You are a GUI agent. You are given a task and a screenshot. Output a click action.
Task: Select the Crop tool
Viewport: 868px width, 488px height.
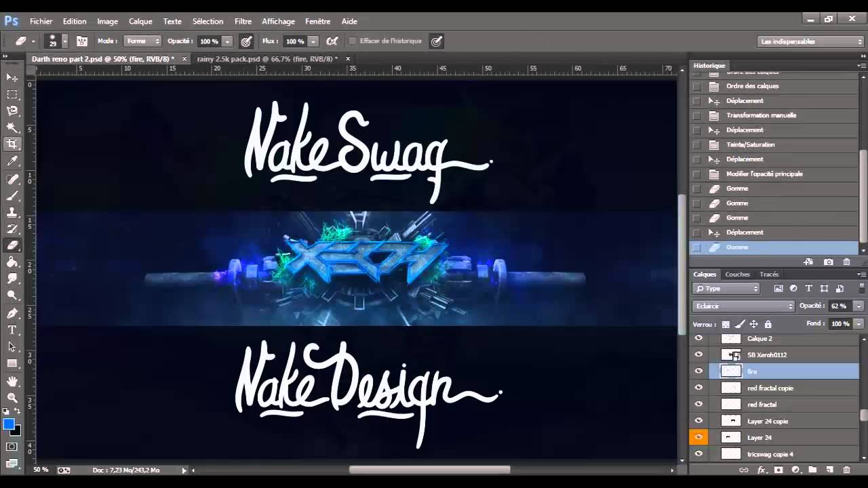pos(12,144)
